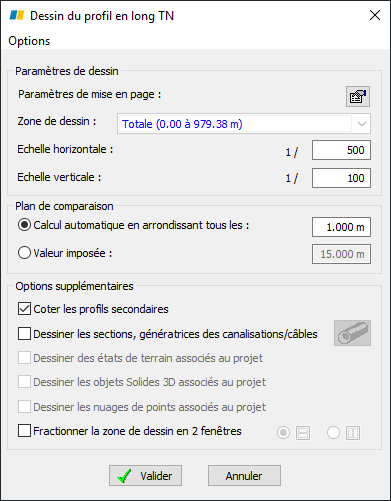Select the horizontal split radio button
391x501 pixels.
pos(283,433)
